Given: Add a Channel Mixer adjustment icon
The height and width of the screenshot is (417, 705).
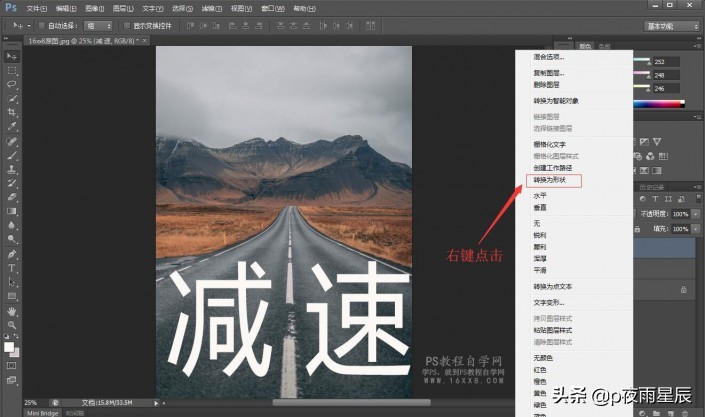Looking at the screenshot, I should (650, 157).
